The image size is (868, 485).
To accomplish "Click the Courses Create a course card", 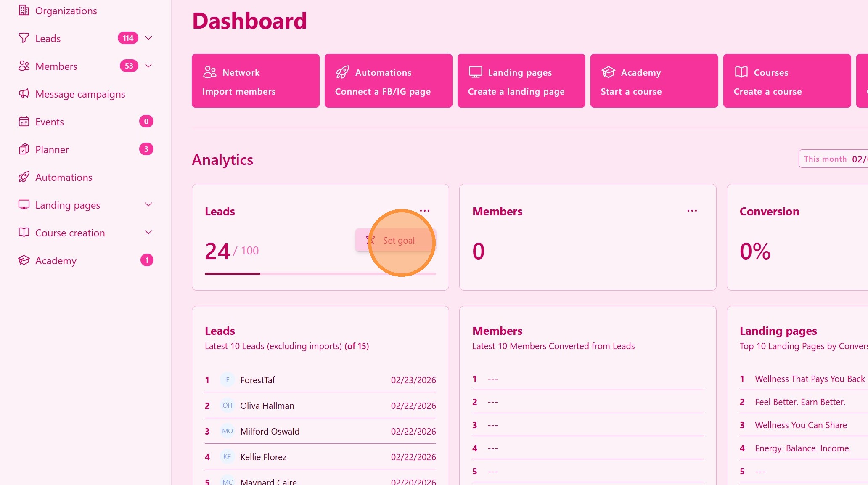I will 787,81.
